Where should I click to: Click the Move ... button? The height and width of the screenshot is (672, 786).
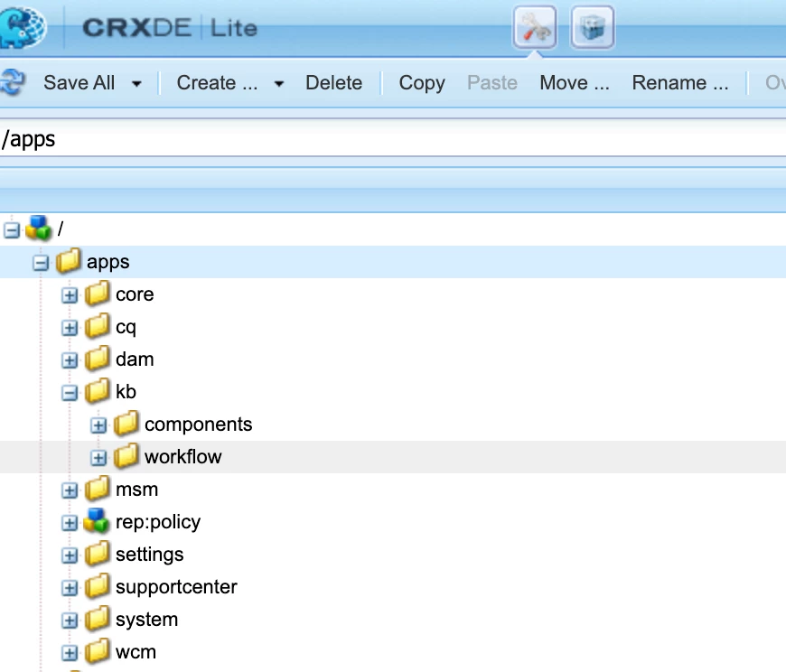[x=575, y=83]
